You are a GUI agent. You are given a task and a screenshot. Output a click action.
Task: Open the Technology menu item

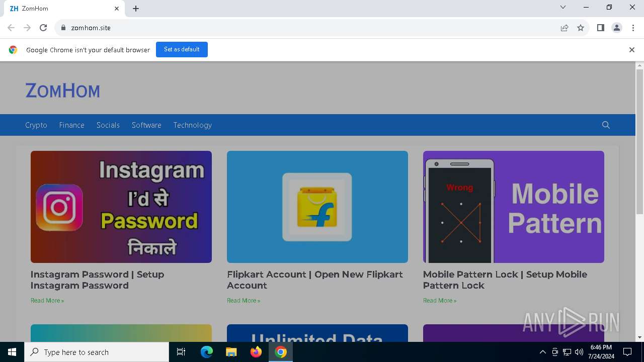pos(193,125)
